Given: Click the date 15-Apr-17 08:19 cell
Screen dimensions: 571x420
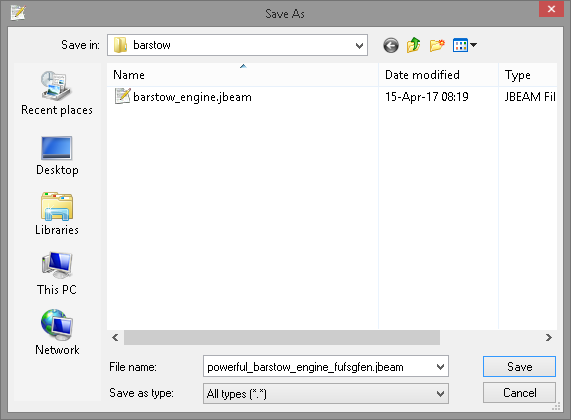Looking at the screenshot, I should (427, 97).
